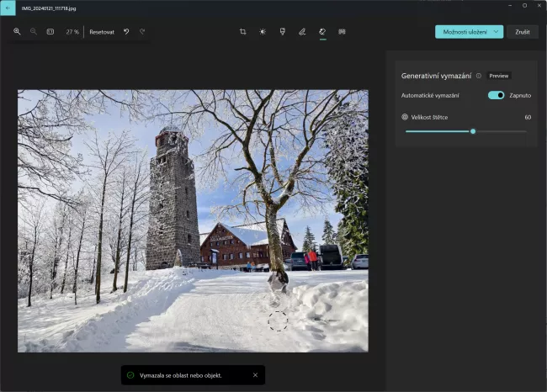Fit the image to the window
This screenshot has width=547, height=392.
pyautogui.click(x=50, y=32)
